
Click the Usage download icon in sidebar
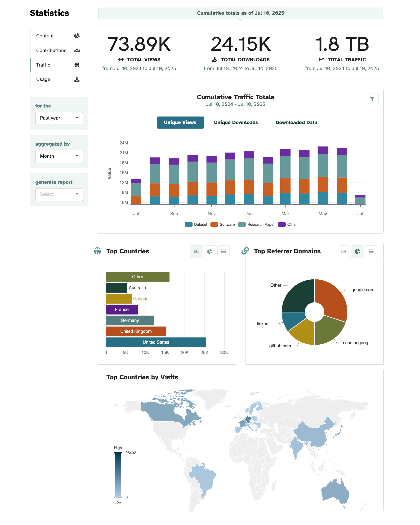[x=77, y=79]
